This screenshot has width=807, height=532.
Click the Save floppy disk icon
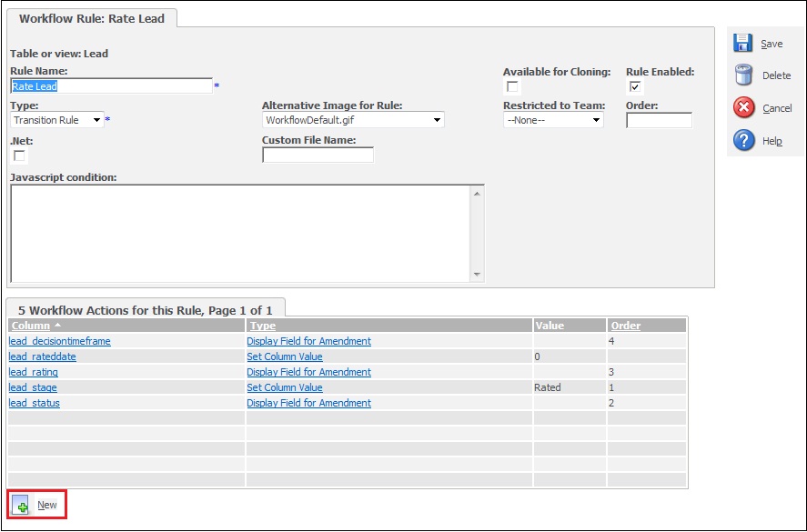point(742,44)
